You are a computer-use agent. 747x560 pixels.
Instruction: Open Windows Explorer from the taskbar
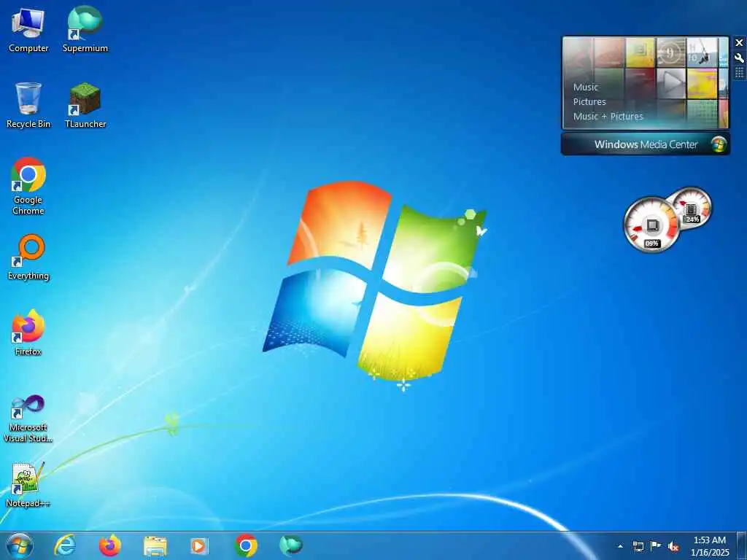(155, 546)
